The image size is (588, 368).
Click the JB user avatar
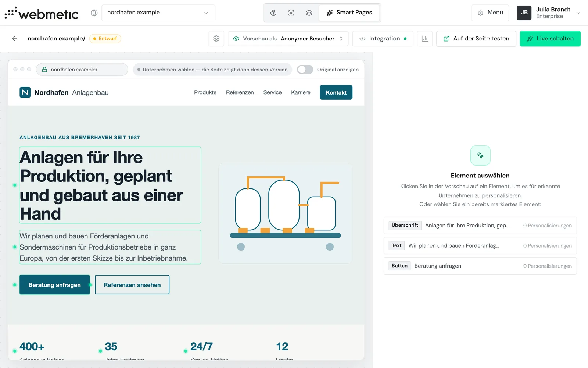[524, 13]
